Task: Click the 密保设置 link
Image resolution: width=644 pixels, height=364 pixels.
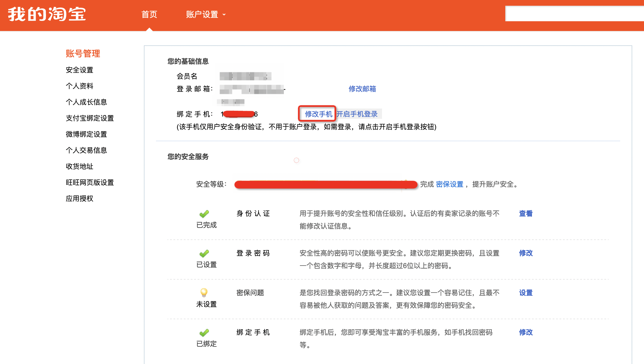Action: pos(450,184)
